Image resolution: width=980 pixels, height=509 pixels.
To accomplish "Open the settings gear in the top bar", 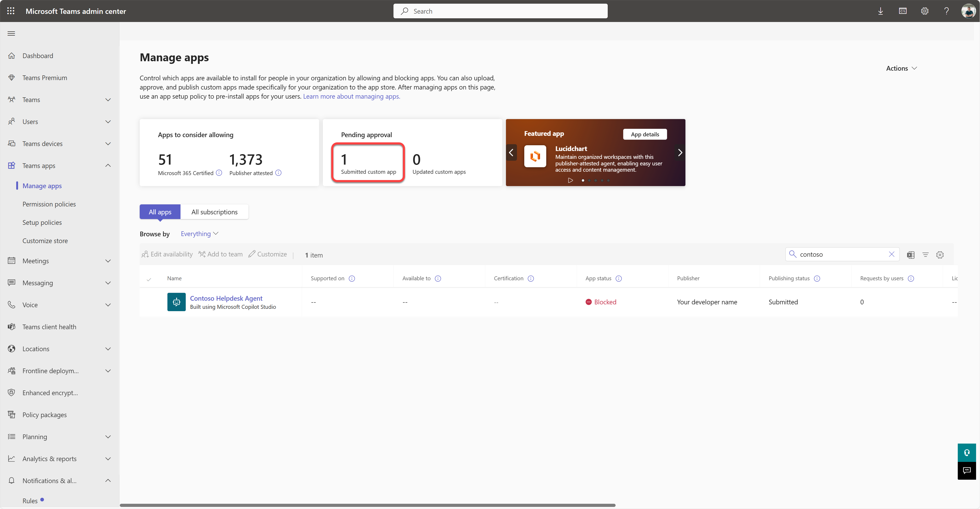I will click(x=925, y=11).
